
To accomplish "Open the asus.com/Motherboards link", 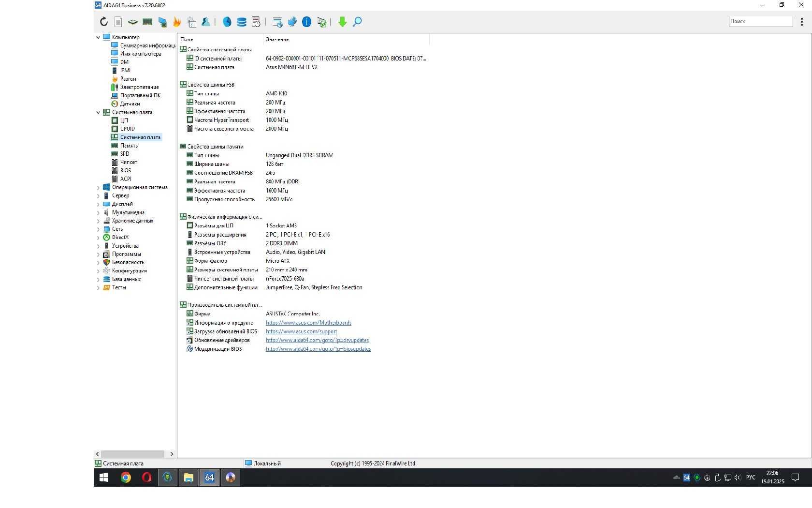I will tap(308, 323).
